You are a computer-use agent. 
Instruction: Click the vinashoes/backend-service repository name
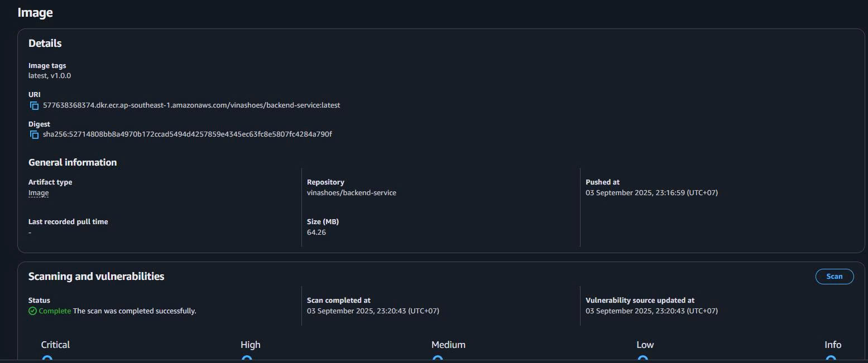351,193
